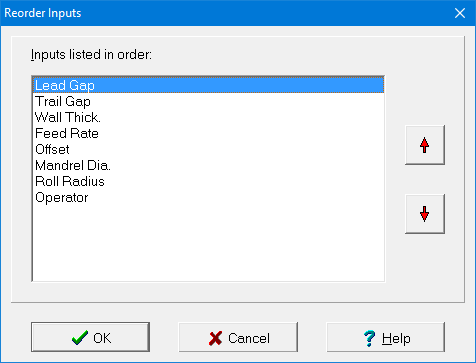Select the Wall Thick. input
The image size is (476, 363).
pos(208,117)
